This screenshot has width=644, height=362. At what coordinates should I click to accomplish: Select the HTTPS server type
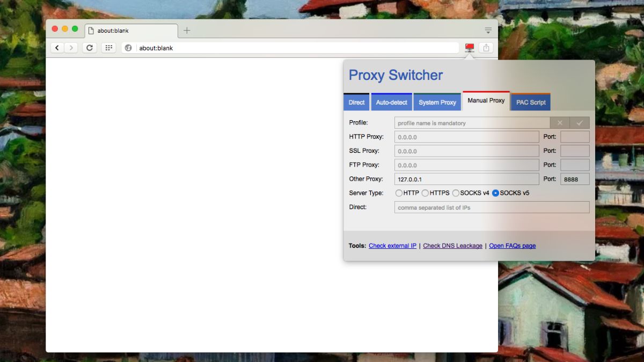click(x=425, y=193)
